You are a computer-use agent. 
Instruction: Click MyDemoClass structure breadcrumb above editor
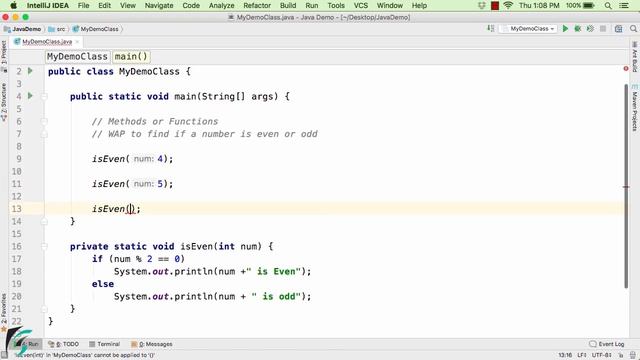pos(77,56)
